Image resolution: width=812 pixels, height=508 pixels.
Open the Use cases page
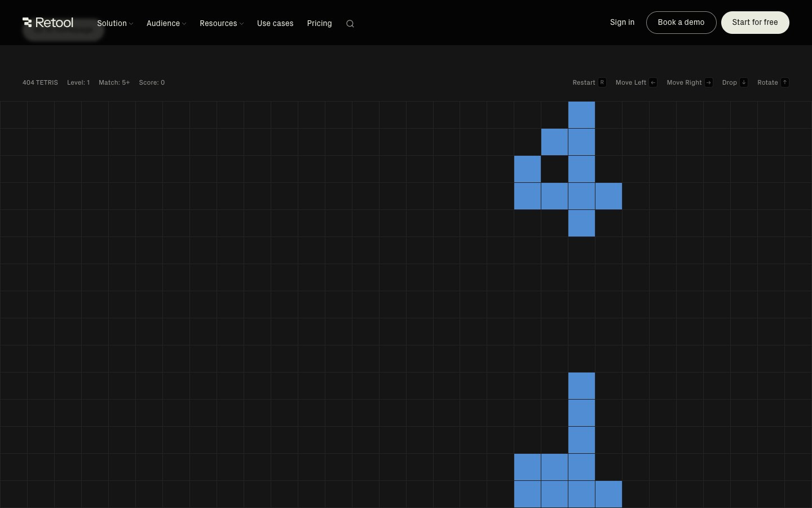point(275,23)
